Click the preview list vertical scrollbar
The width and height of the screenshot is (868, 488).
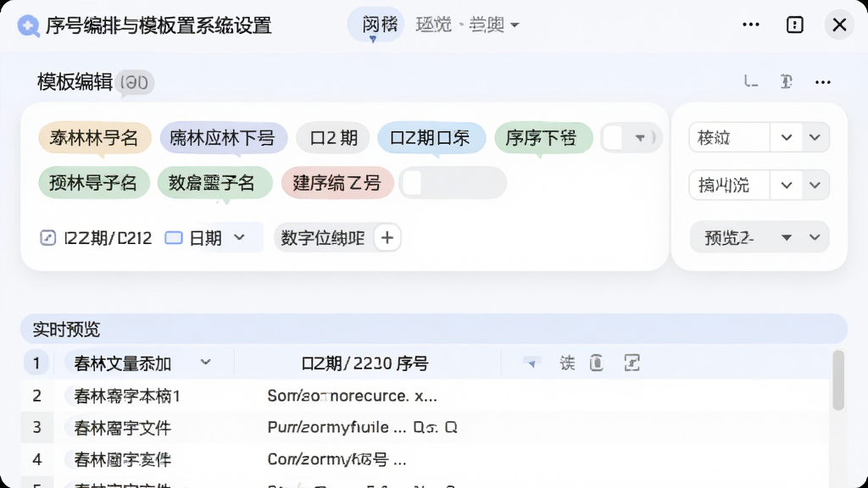click(838, 380)
